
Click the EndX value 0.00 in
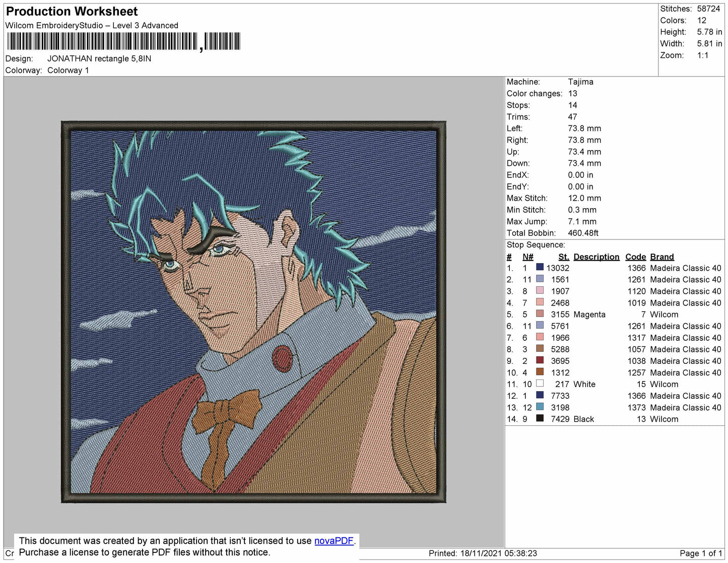tap(580, 175)
